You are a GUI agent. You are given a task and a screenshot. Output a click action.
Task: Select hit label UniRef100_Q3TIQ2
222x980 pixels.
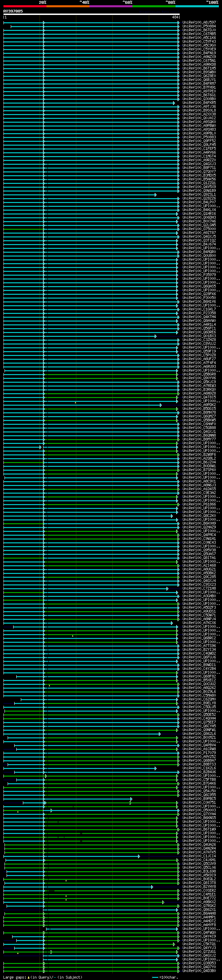(x=199, y=241)
